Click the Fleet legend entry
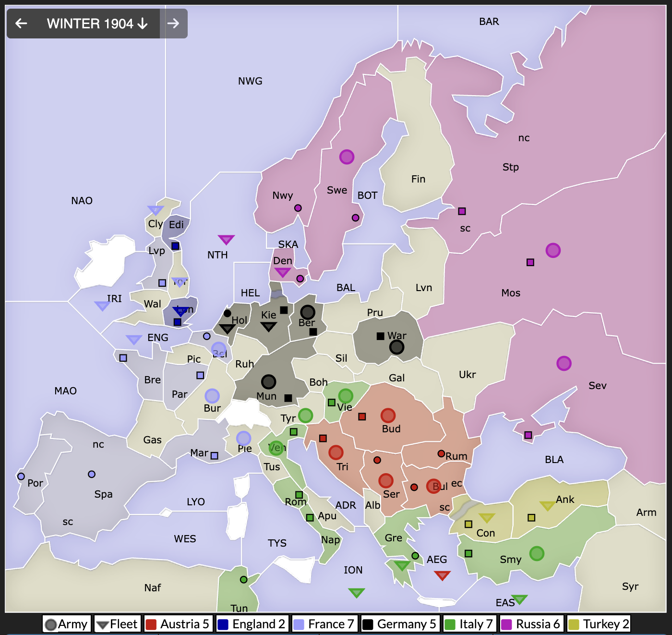Image resolution: width=672 pixels, height=635 pixels. (118, 624)
